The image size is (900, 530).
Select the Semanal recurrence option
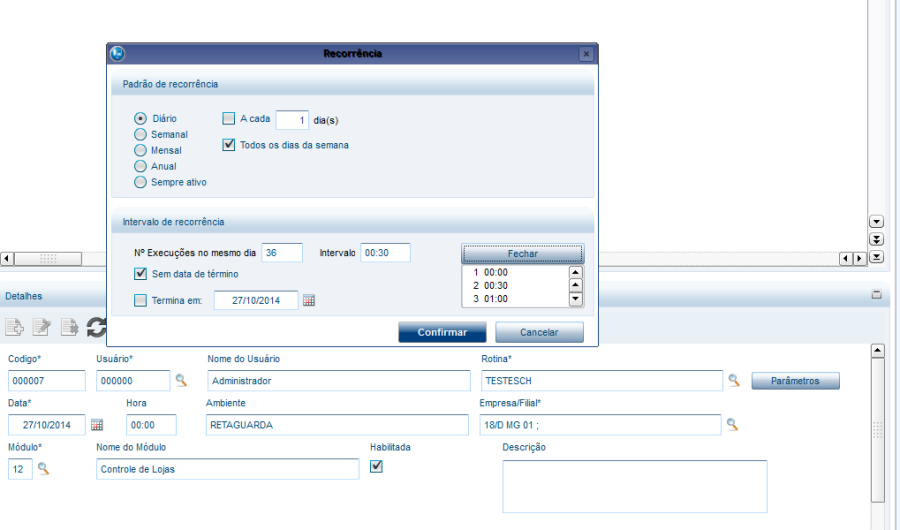point(141,134)
